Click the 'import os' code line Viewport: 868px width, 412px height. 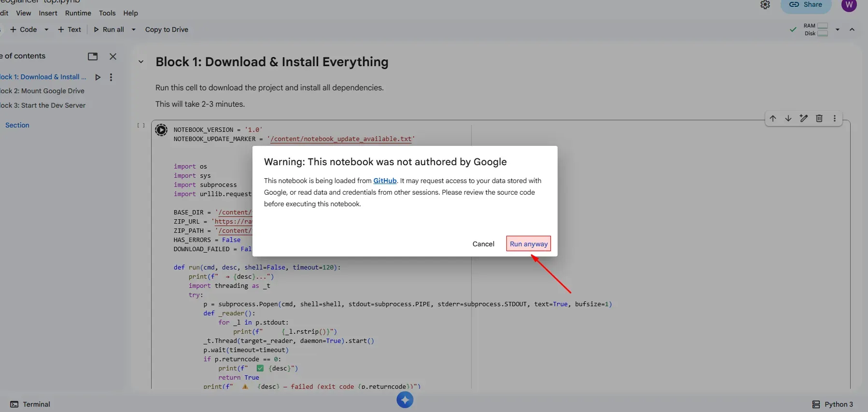pos(190,167)
